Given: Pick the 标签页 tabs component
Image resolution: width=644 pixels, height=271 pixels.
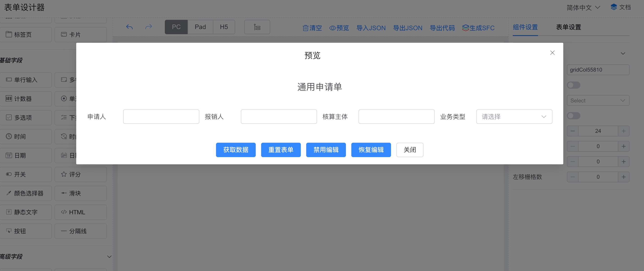Looking at the screenshot, I should (x=26, y=34).
